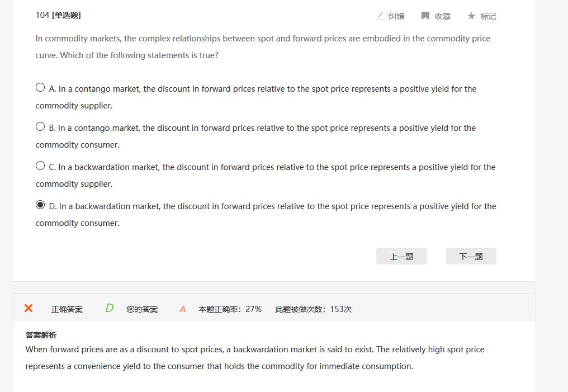Click the 标记 text label

[x=488, y=16]
